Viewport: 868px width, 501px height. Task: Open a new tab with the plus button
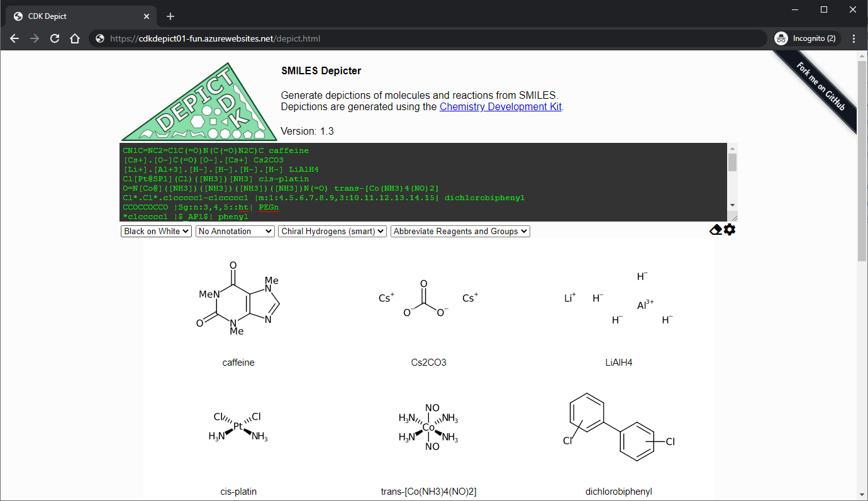[170, 16]
